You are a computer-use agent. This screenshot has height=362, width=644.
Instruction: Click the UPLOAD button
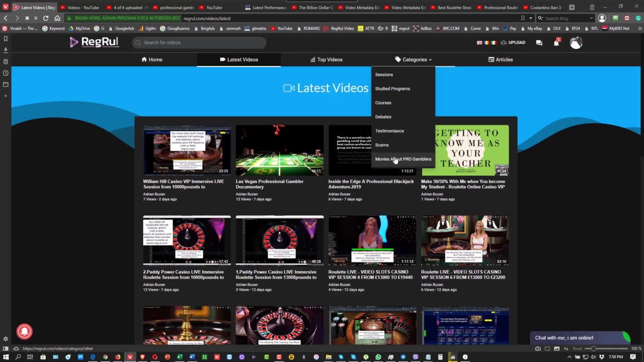click(x=513, y=43)
